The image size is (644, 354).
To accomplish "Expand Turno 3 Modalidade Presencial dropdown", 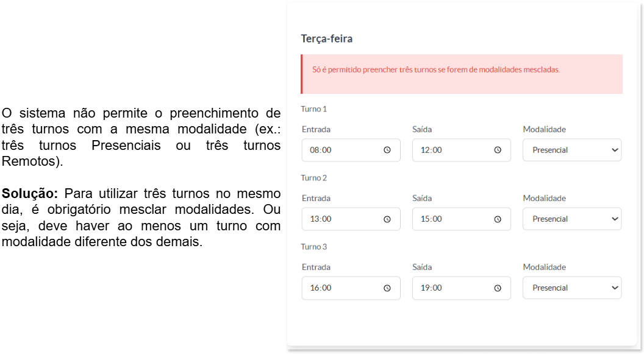I will [x=571, y=288].
